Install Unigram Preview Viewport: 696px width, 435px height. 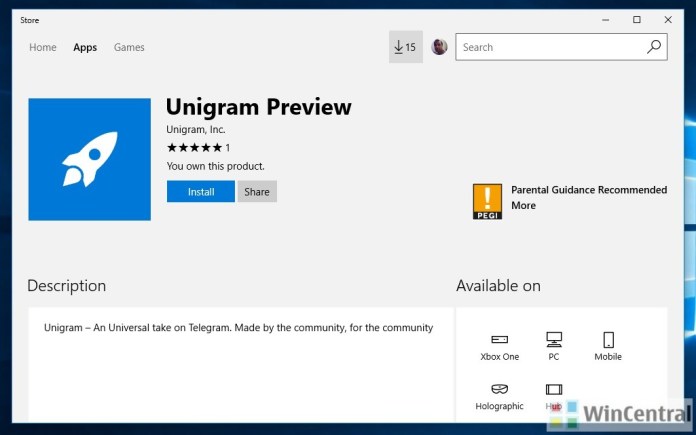coord(201,191)
